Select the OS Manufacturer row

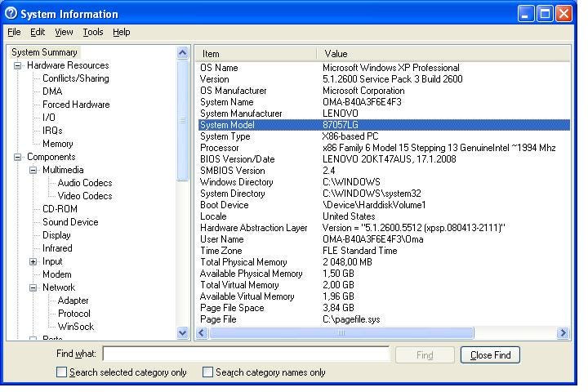tap(384, 91)
